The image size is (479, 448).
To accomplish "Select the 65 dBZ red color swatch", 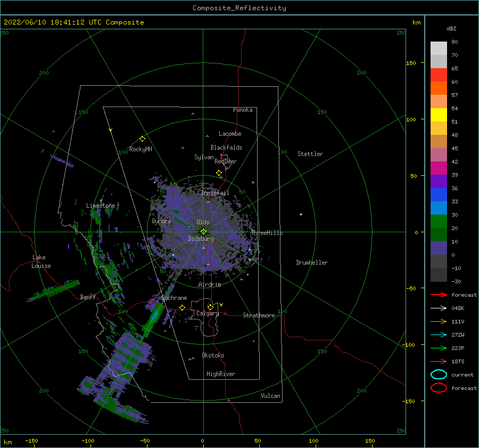I will click(439, 75).
